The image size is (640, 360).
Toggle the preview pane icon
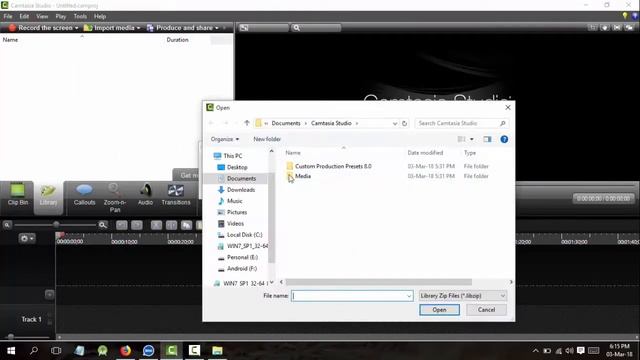click(487, 139)
